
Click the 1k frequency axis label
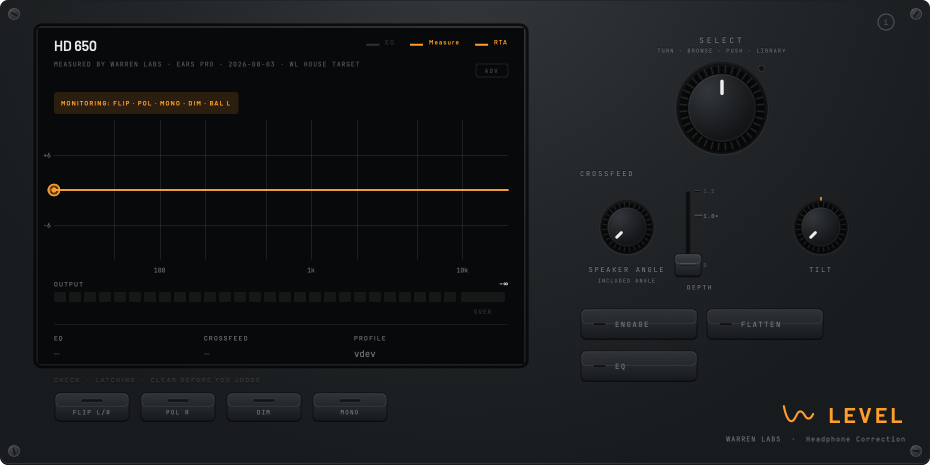[x=311, y=270]
